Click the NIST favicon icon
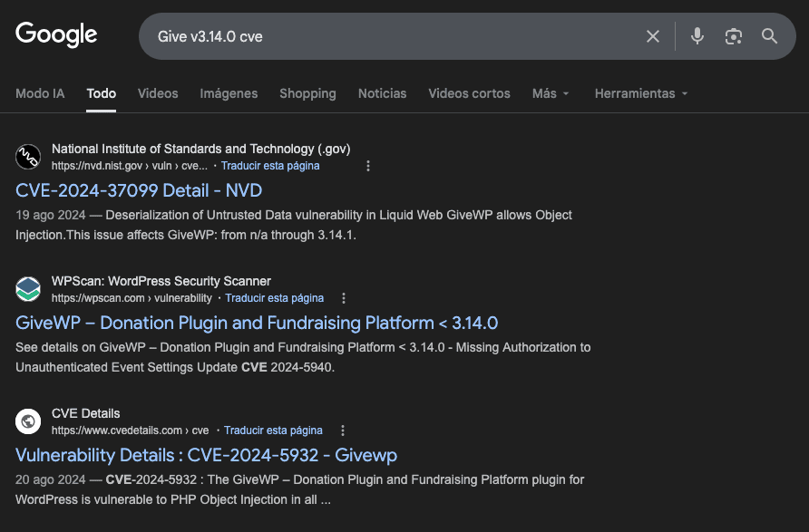The width and height of the screenshot is (809, 532). pos(29,157)
